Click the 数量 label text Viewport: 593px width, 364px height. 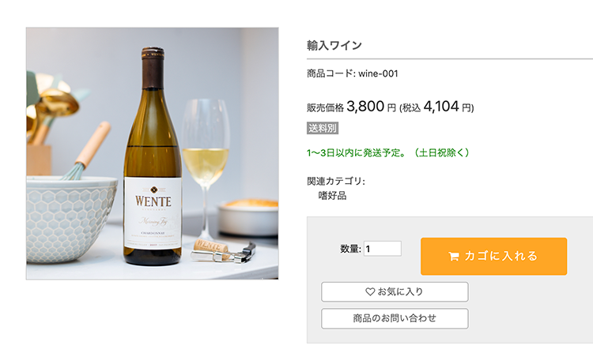click(x=350, y=249)
